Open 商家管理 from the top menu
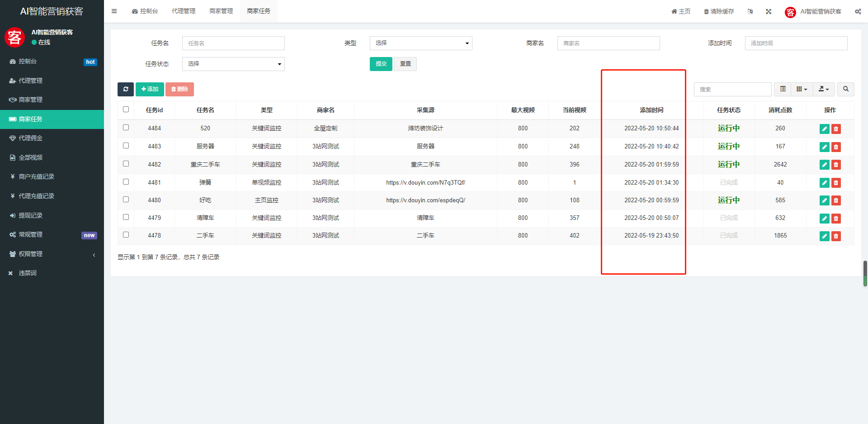This screenshot has width=868, height=424. [x=221, y=11]
